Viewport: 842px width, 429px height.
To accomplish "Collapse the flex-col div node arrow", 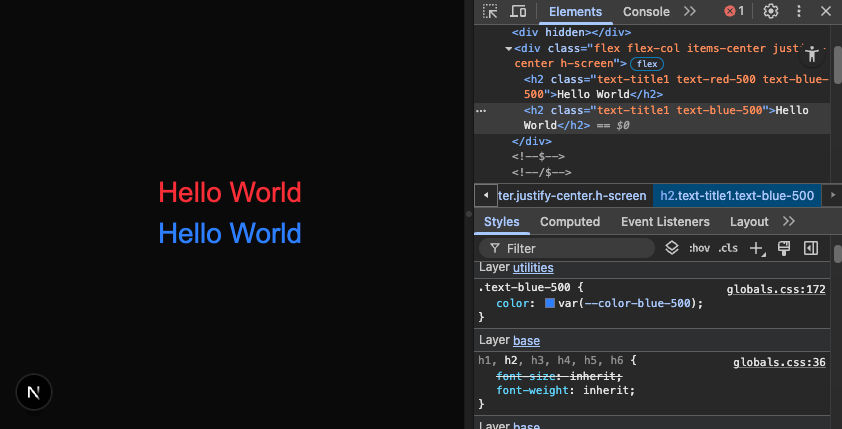I will point(508,49).
